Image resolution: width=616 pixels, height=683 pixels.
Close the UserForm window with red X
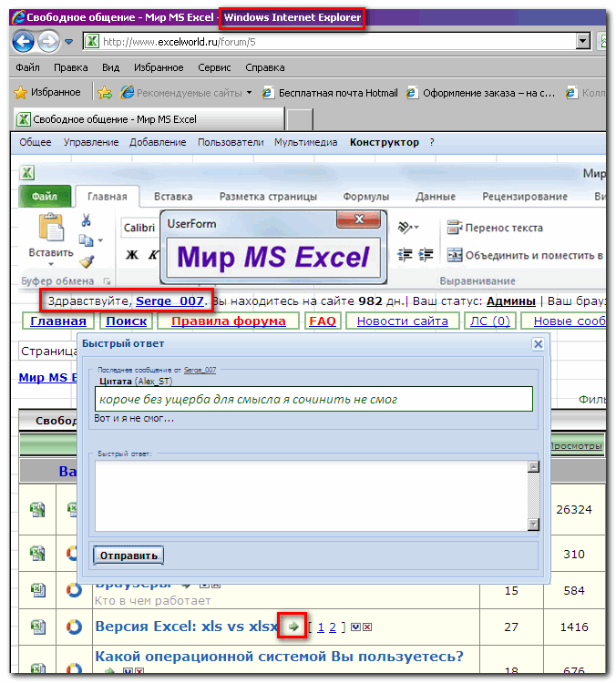[359, 219]
